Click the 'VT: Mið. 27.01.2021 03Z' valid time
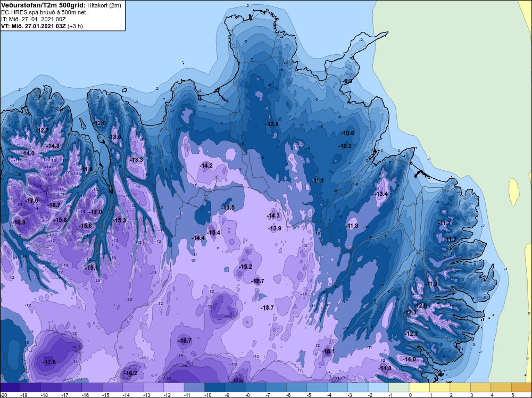 pos(33,26)
